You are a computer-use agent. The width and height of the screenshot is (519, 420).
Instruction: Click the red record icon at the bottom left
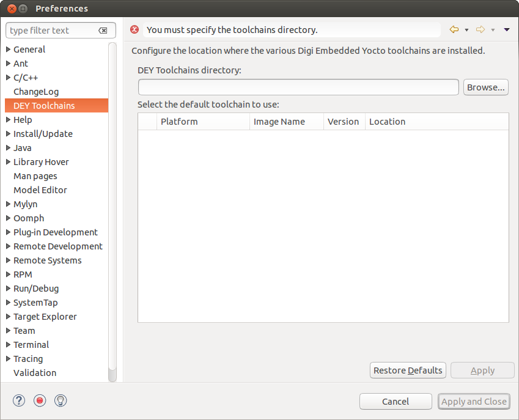point(40,401)
